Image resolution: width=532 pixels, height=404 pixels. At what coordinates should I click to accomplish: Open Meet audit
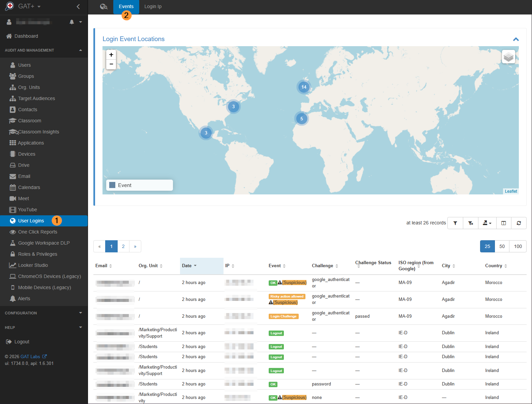tap(23, 198)
